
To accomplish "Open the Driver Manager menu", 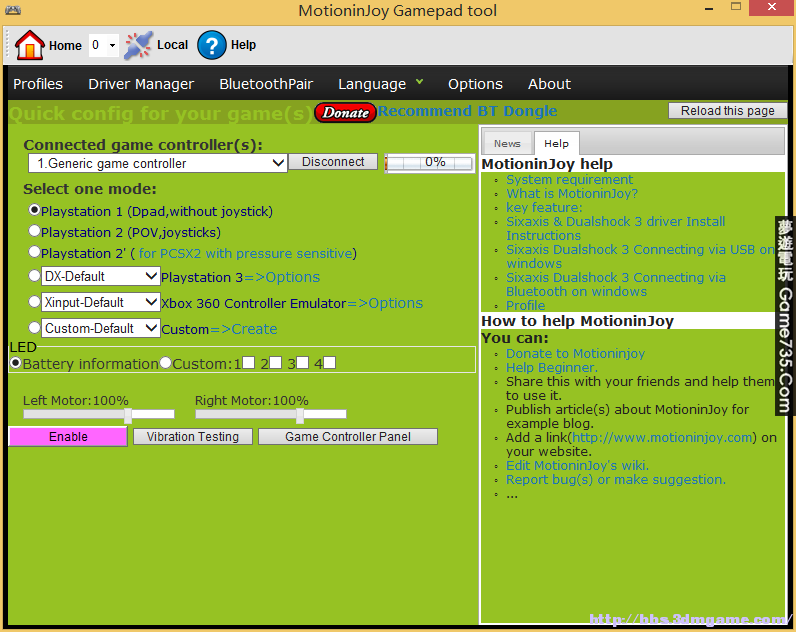I will [141, 84].
